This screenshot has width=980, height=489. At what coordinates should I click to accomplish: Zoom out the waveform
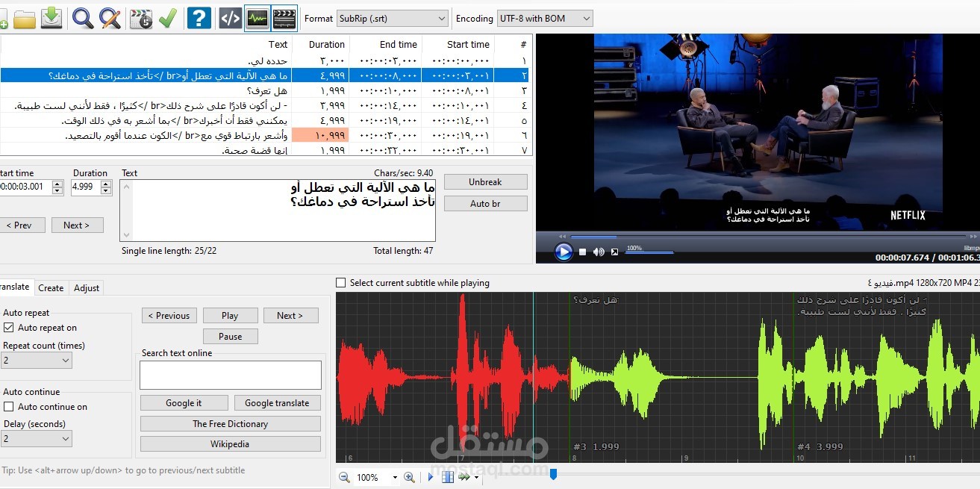[x=344, y=477]
